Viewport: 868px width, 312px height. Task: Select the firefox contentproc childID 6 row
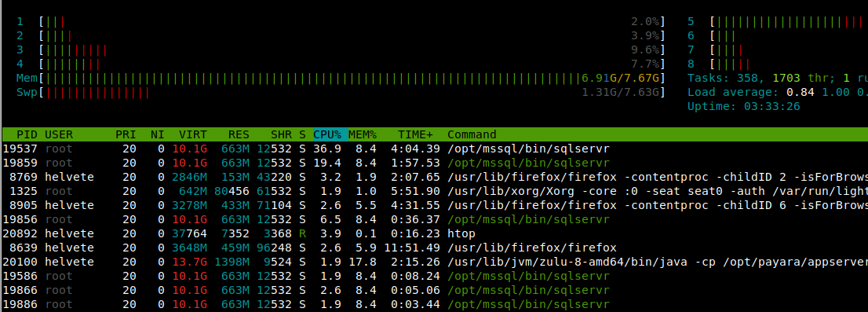[435, 205]
